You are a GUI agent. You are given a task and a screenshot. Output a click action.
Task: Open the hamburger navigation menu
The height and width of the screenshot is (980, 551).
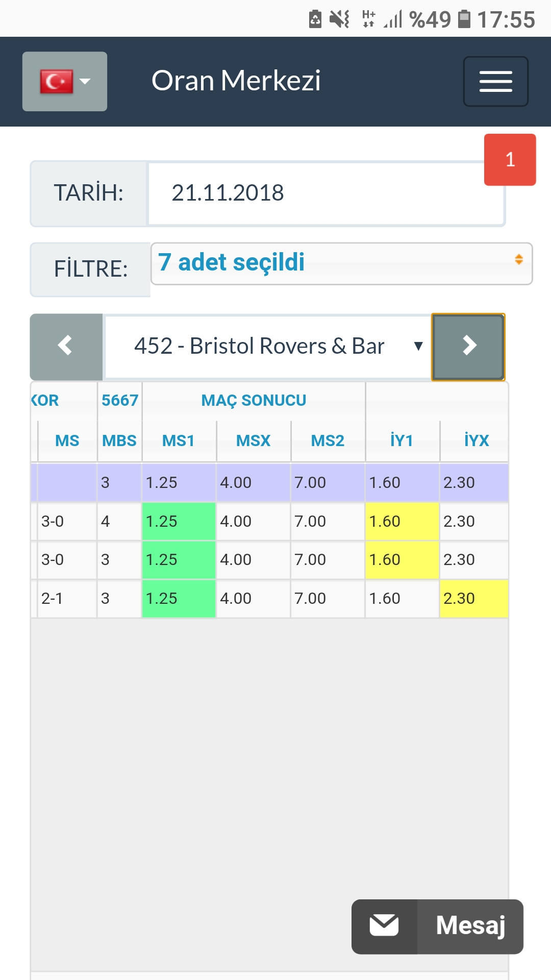point(495,81)
